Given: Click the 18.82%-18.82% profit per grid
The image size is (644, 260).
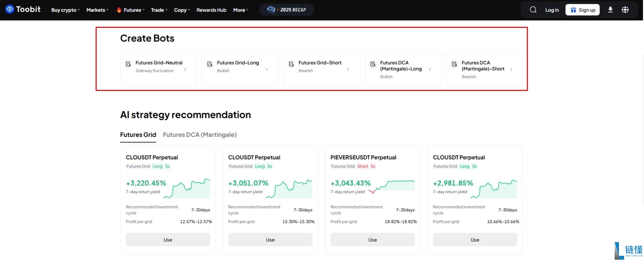Looking at the screenshot, I should pos(401,222).
